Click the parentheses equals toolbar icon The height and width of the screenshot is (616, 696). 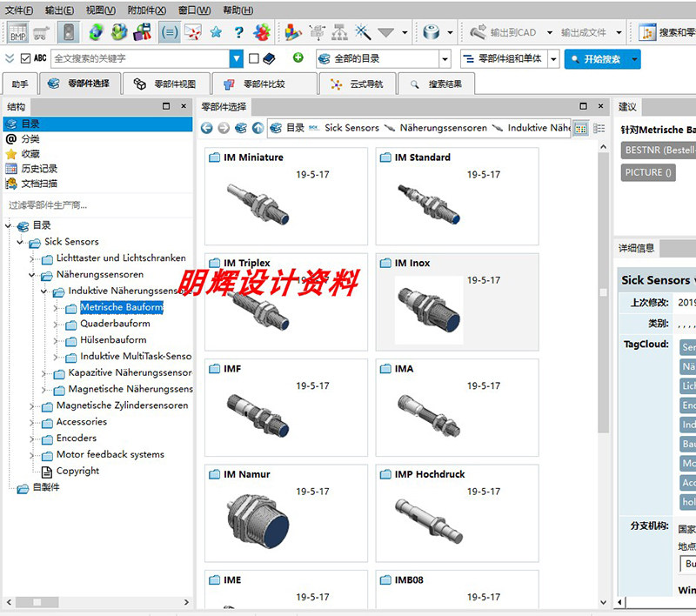[x=170, y=32]
